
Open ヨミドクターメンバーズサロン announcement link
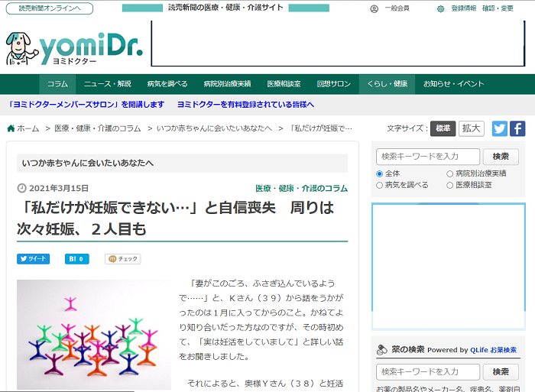[86, 105]
